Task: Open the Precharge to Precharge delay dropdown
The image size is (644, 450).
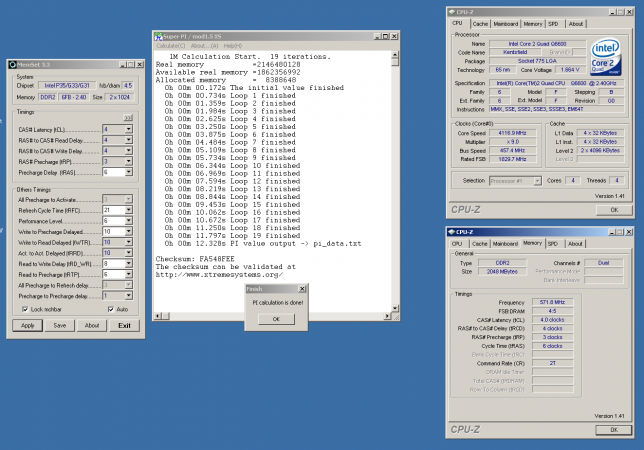Action: coord(129,295)
